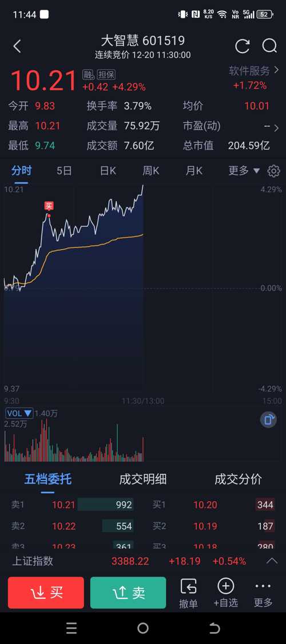
Task: Tap the 撤单 cancel order icon
Action: [x=189, y=593]
